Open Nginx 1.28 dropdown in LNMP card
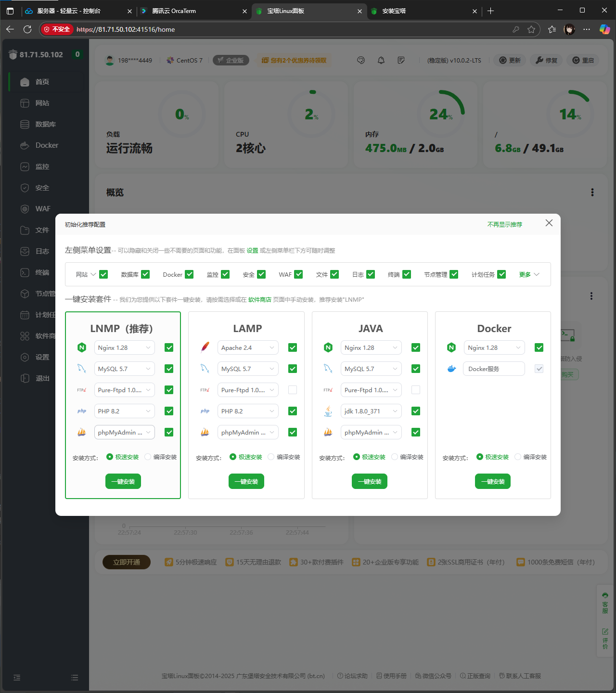616x693 pixels. coord(125,347)
